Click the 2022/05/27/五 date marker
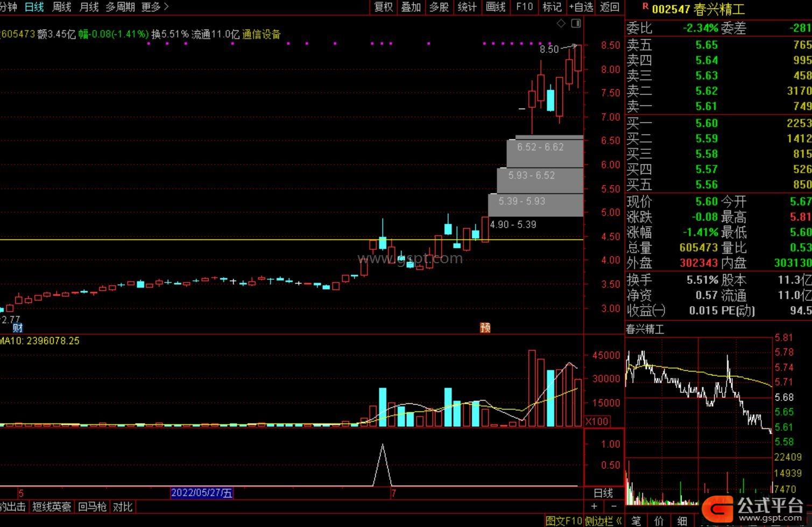The width and height of the screenshot is (812, 527). 202,493
